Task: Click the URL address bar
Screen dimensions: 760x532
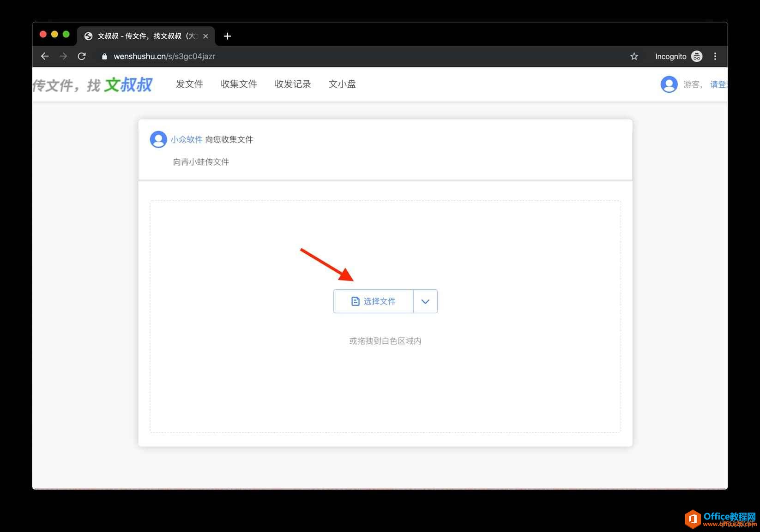Action: click(360, 56)
